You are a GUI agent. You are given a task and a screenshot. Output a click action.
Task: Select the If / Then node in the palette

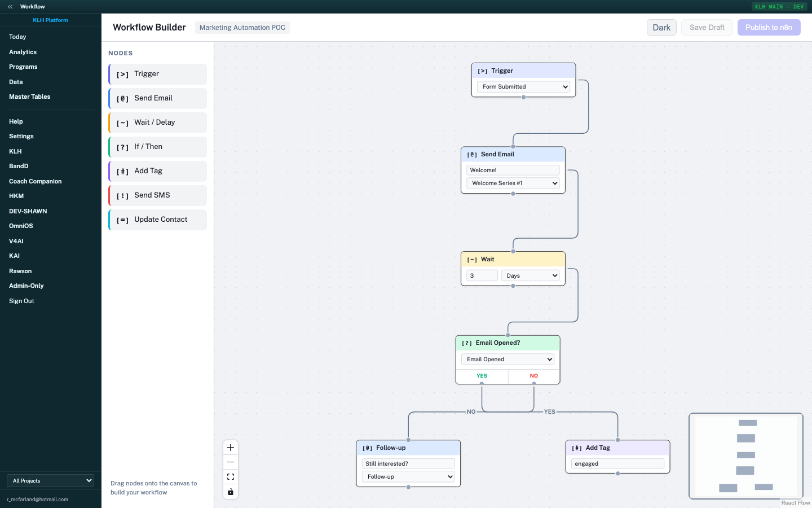click(157, 147)
